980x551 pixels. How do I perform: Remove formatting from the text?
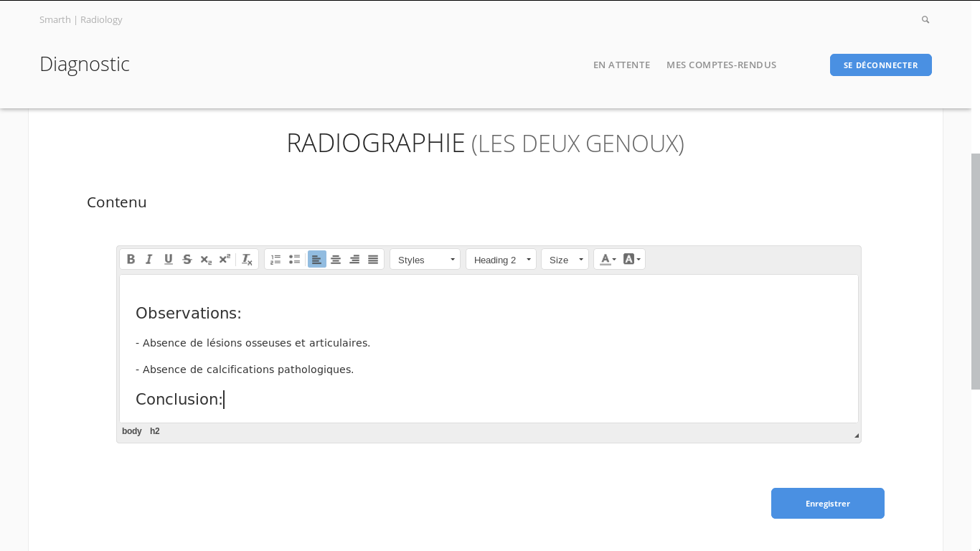pyautogui.click(x=247, y=259)
